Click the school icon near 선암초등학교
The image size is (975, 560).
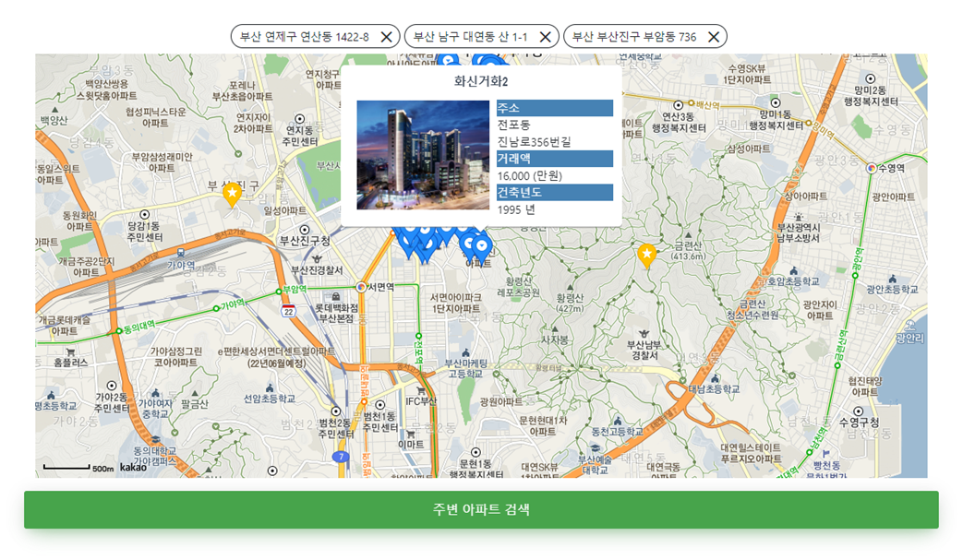point(270,388)
